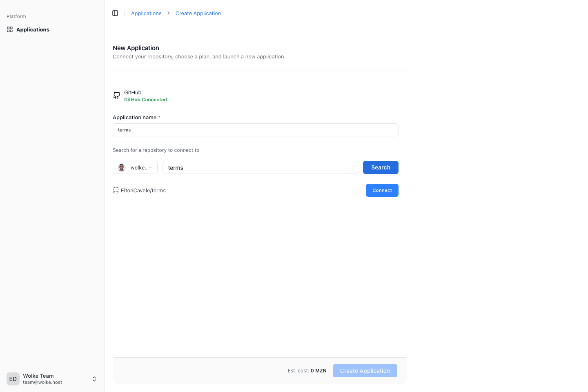588x392 pixels.
Task: Click the user avatar in account dropdown
Action: [x=122, y=167]
